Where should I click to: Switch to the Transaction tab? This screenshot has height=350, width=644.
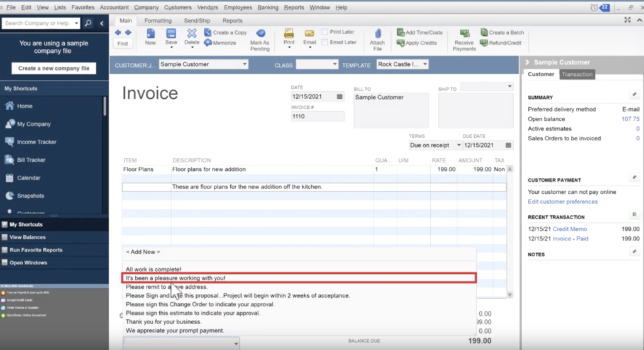tap(577, 74)
